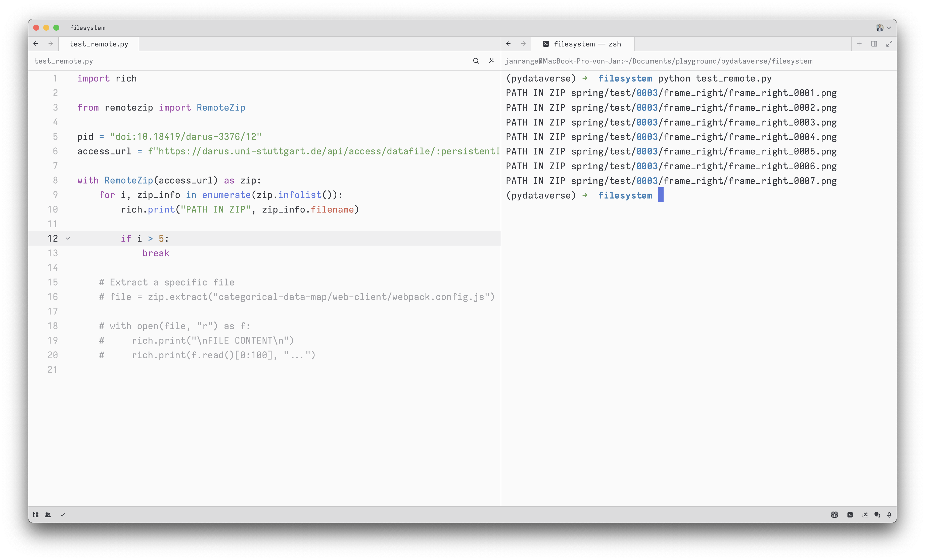Open notifications with the bell icon
This screenshot has height=560, width=925.
coord(889,515)
